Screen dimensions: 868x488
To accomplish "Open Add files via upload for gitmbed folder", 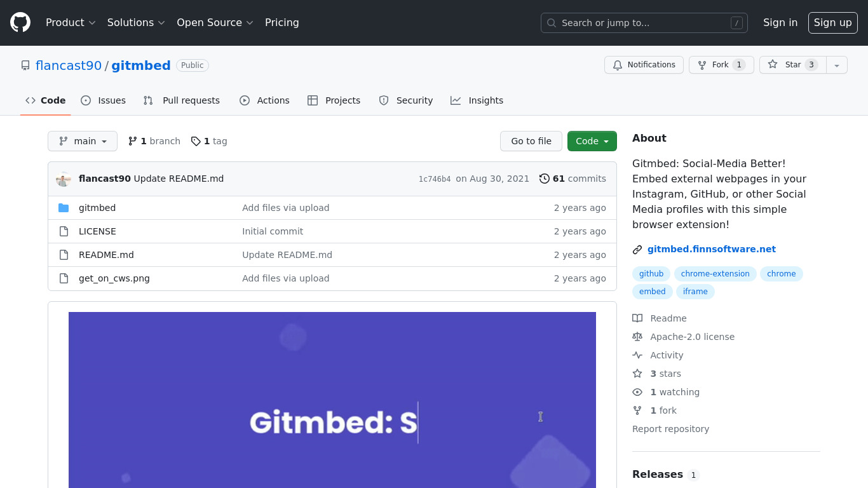I will click(285, 208).
